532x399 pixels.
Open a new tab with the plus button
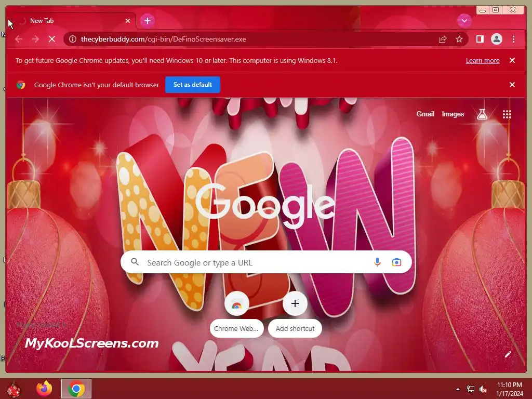(147, 21)
